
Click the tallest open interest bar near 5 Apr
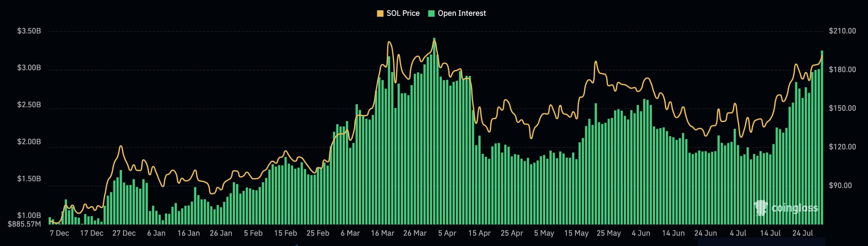pos(434,131)
